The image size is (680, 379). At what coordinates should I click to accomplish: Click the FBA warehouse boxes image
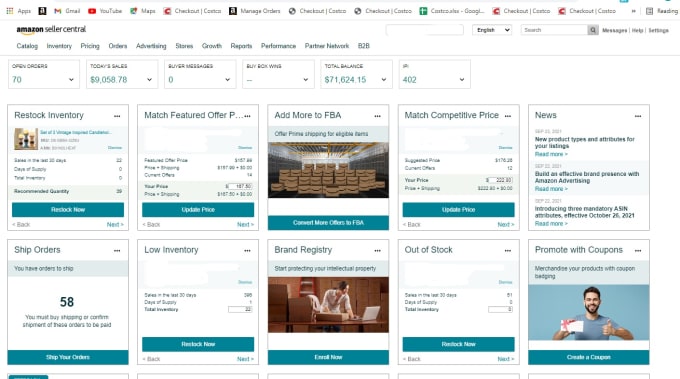pos(328,170)
